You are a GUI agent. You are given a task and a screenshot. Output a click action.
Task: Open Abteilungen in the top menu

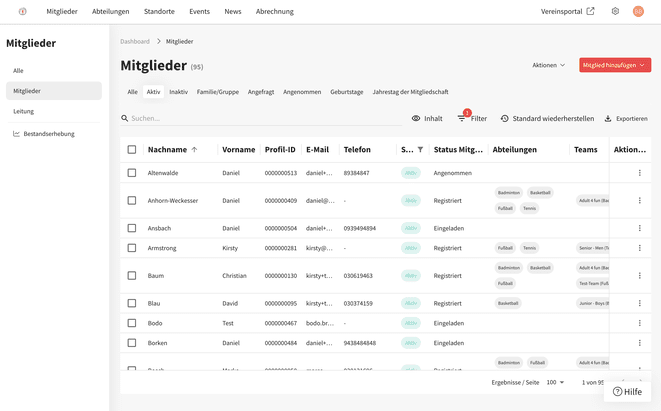click(110, 11)
